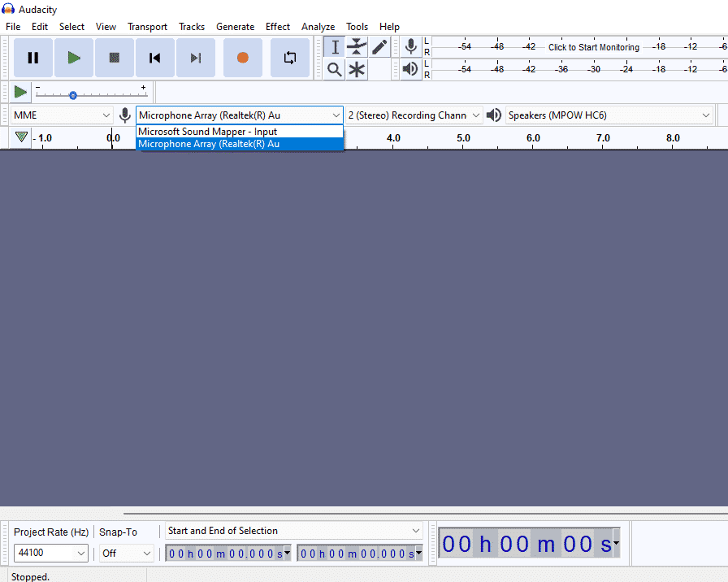Click the recording device microphone icon
The width and height of the screenshot is (728, 582).
pos(124,115)
